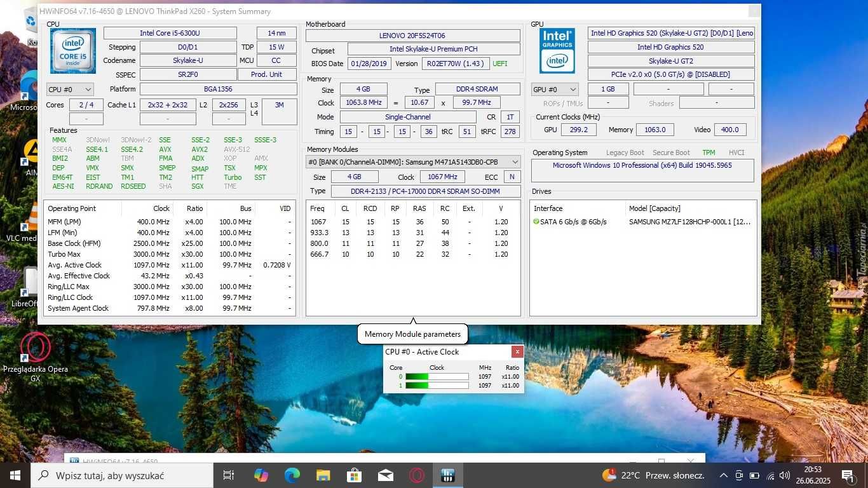This screenshot has height=488, width=868.
Task: Click the AES-NI feature label
Action: [x=64, y=186]
